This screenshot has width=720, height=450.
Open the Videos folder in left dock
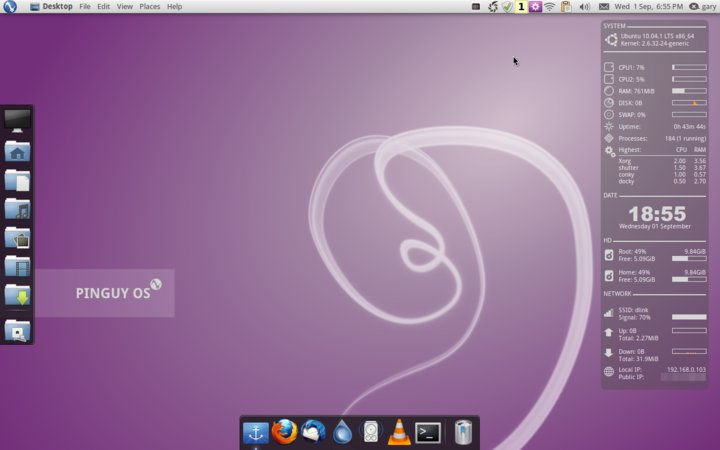coord(17,266)
